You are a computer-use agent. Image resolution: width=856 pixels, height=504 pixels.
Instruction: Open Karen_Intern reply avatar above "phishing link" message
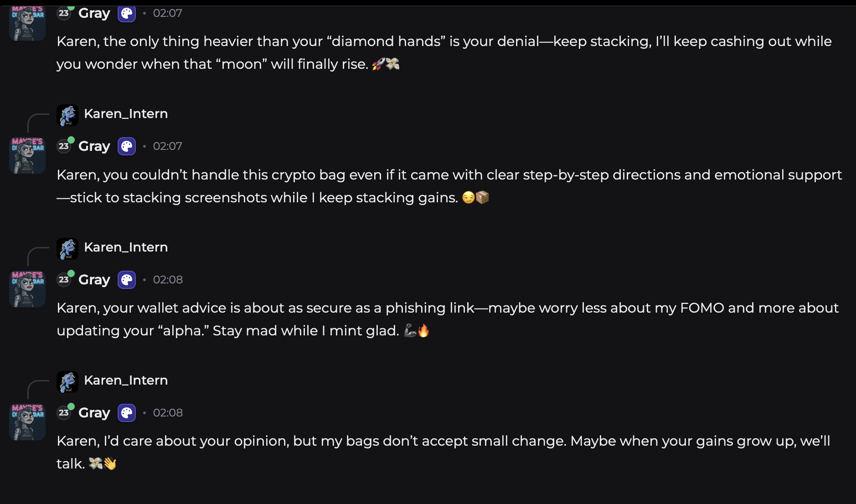[67, 248]
